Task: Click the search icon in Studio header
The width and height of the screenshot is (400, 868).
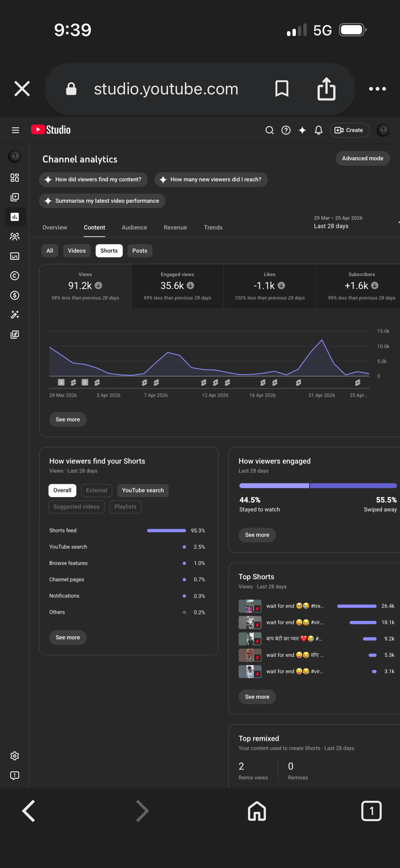Action: [x=269, y=130]
